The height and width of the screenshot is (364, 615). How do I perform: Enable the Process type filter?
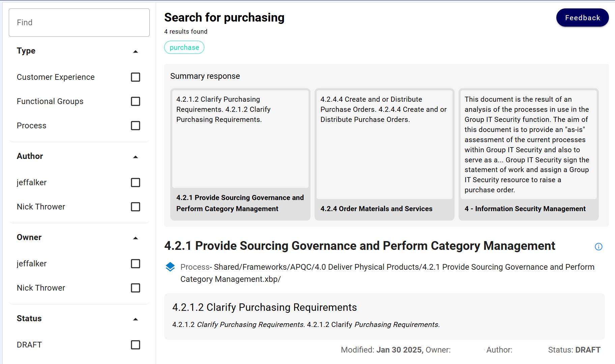tap(135, 126)
